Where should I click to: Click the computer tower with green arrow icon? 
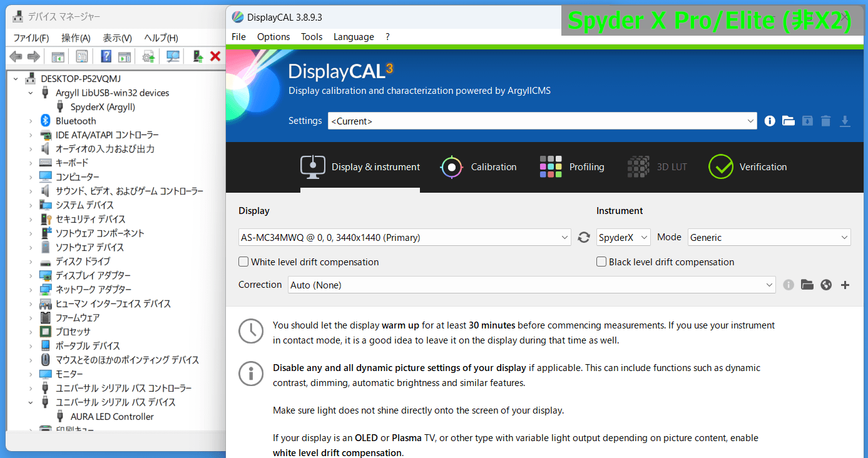click(x=198, y=57)
